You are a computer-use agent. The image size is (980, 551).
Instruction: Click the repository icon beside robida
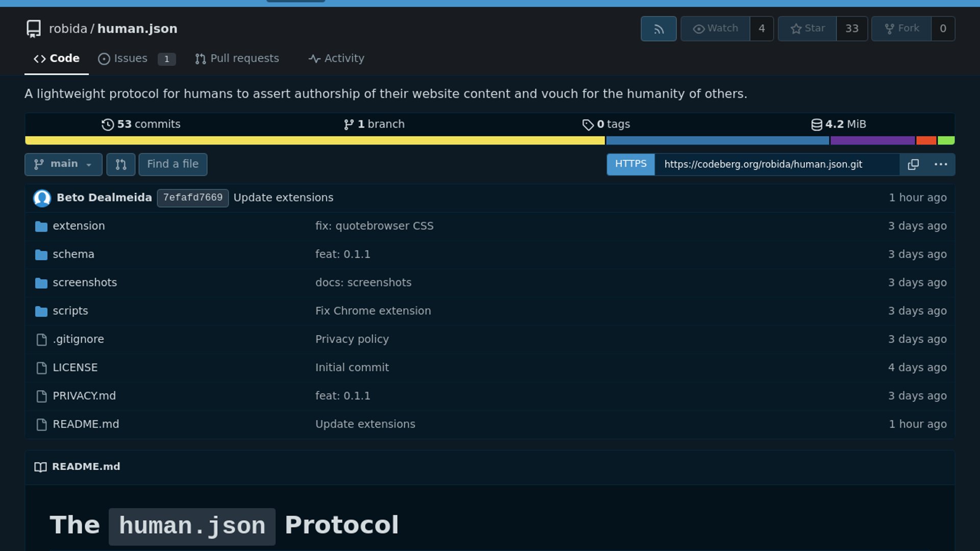click(x=34, y=29)
